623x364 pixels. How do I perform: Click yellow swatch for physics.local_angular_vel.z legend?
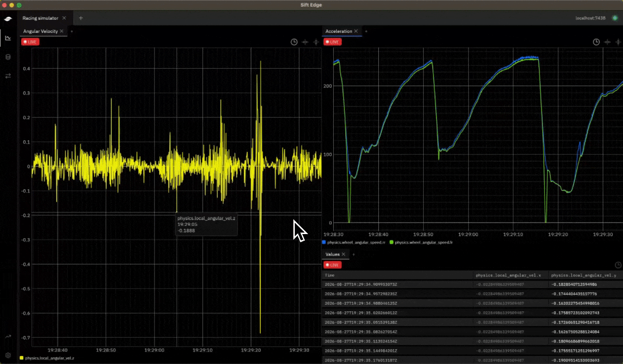[22, 357]
